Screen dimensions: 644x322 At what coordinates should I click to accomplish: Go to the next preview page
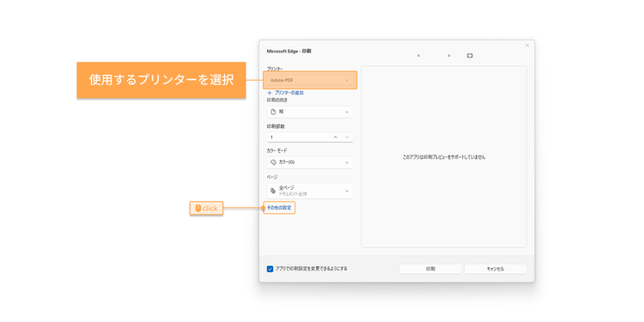coord(449,56)
